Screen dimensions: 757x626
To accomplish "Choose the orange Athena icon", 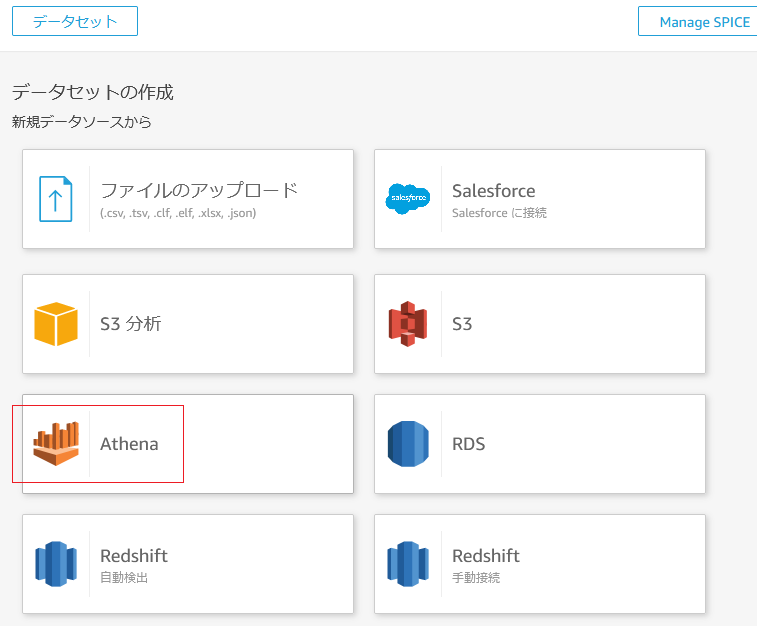I will tap(56, 444).
